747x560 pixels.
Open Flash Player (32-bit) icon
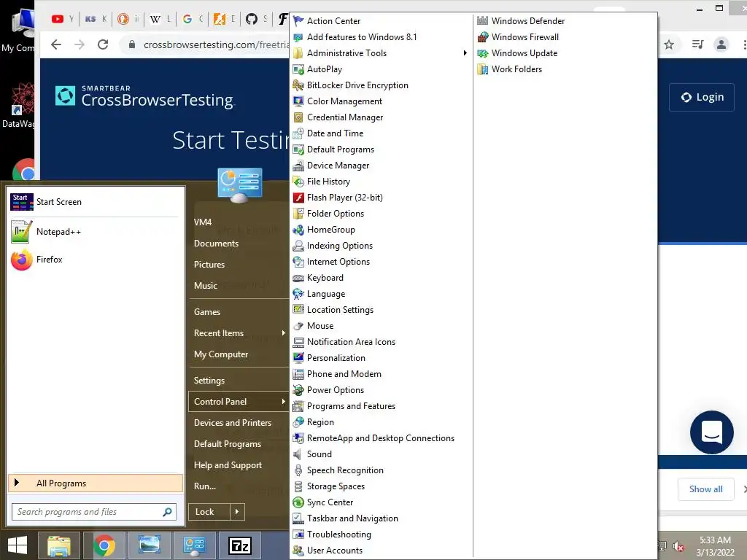(298, 198)
